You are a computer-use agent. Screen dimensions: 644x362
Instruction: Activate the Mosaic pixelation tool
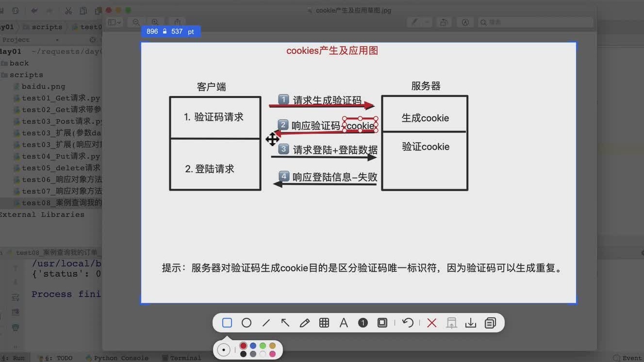[x=324, y=322]
